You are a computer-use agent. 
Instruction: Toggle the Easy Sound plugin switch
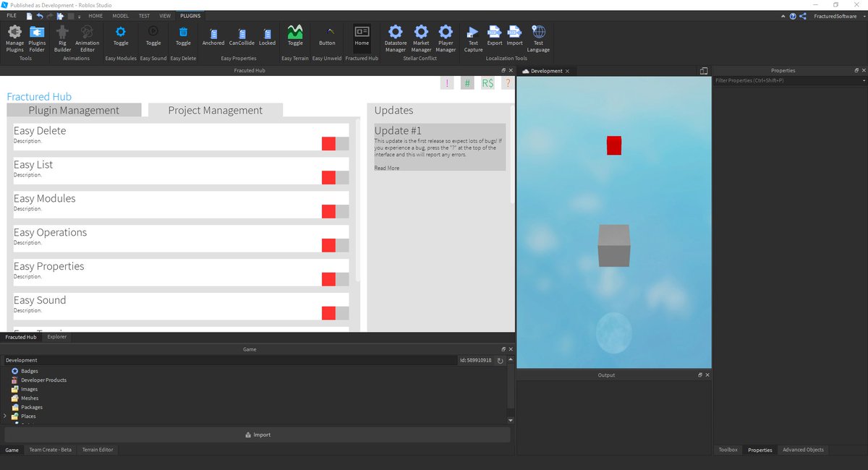pos(335,312)
